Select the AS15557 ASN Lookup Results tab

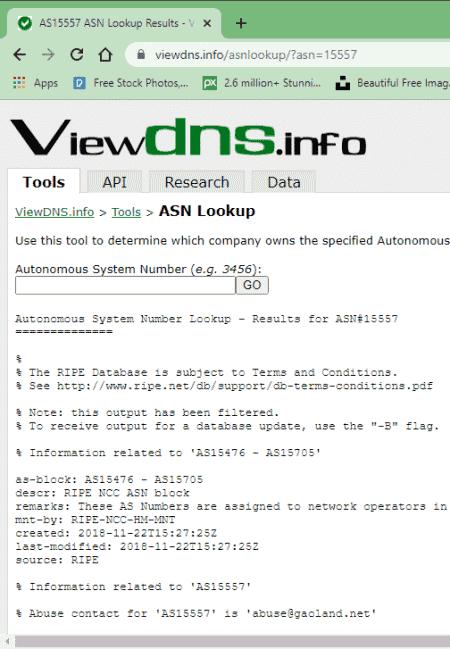click(x=114, y=24)
